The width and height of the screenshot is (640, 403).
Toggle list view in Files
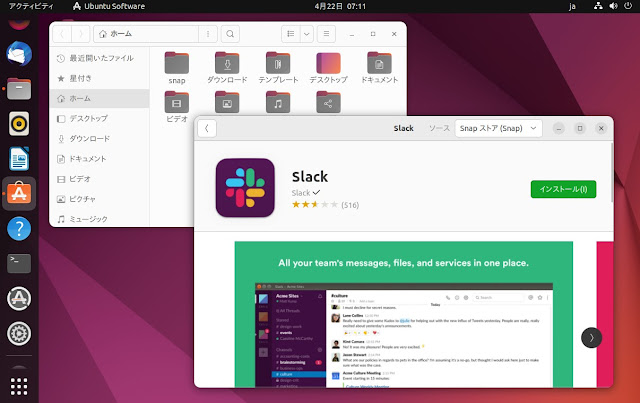(x=291, y=34)
